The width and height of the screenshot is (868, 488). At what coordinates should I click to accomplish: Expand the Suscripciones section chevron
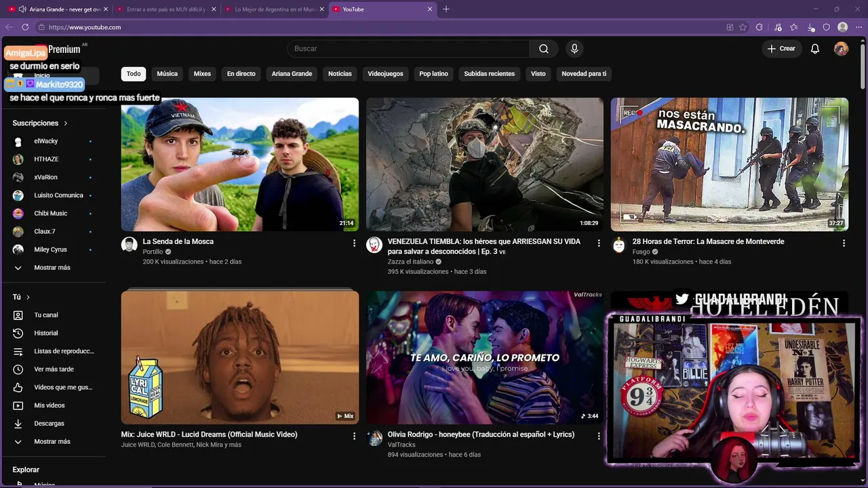(66, 123)
